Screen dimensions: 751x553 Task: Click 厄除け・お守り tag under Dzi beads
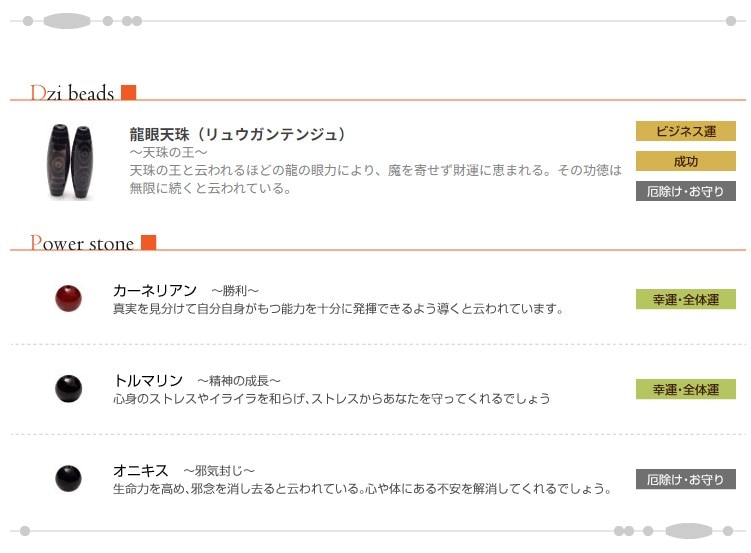coord(685,191)
